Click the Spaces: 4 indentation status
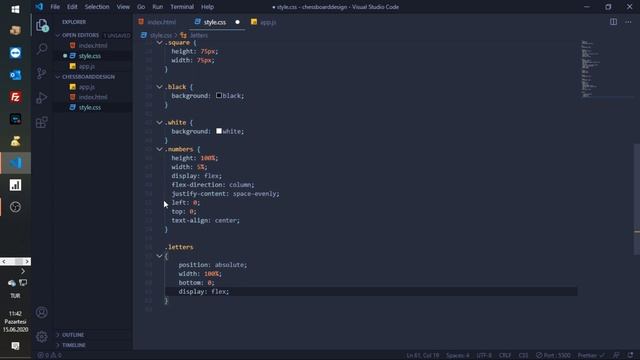Image resolution: width=640 pixels, height=360 pixels. 458,355
